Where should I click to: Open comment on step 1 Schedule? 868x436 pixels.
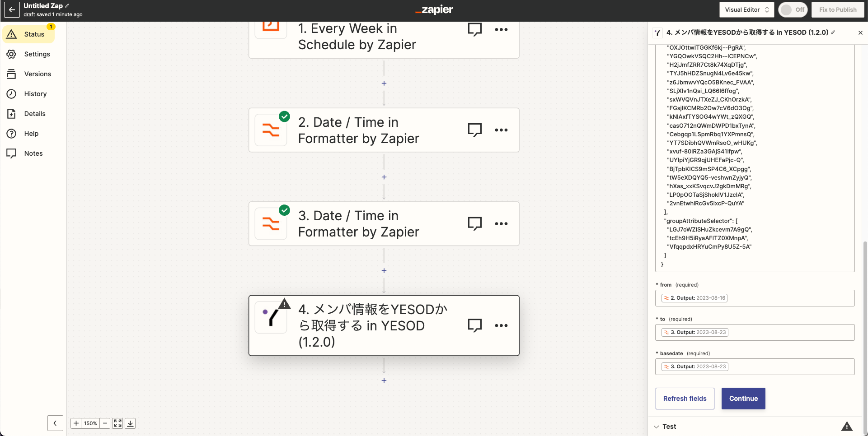(x=475, y=30)
